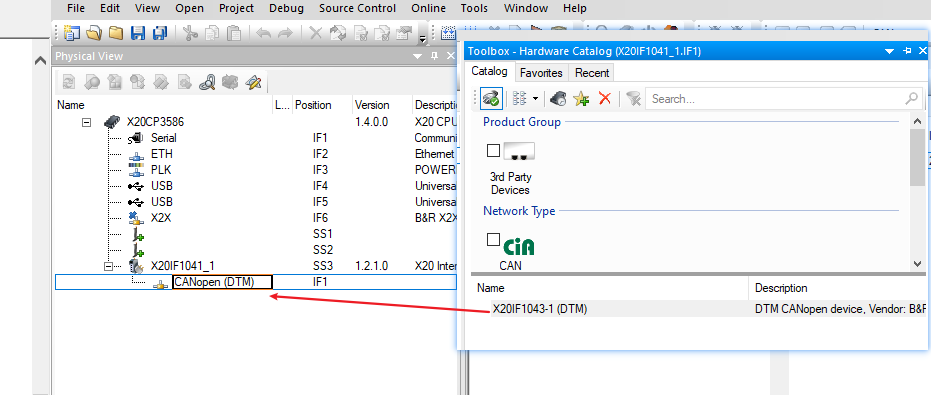
Task: Click the plain yellow folder toolbar icon
Action: (x=116, y=33)
